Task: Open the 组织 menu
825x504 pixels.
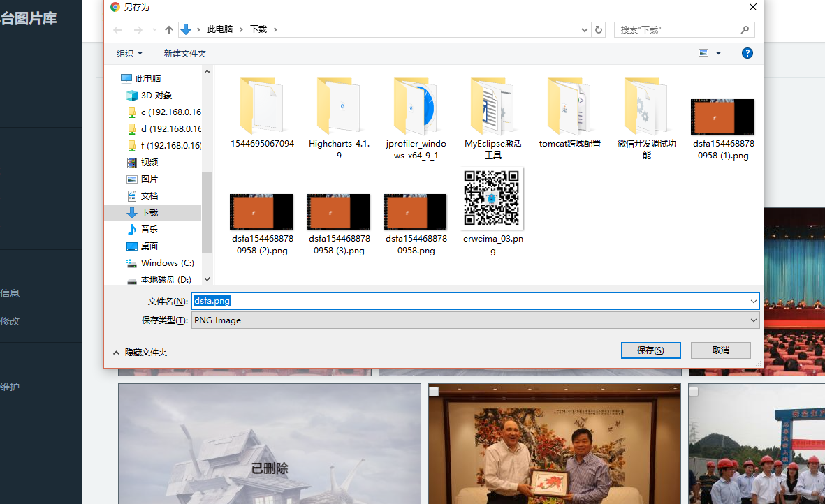Action: 129,53
